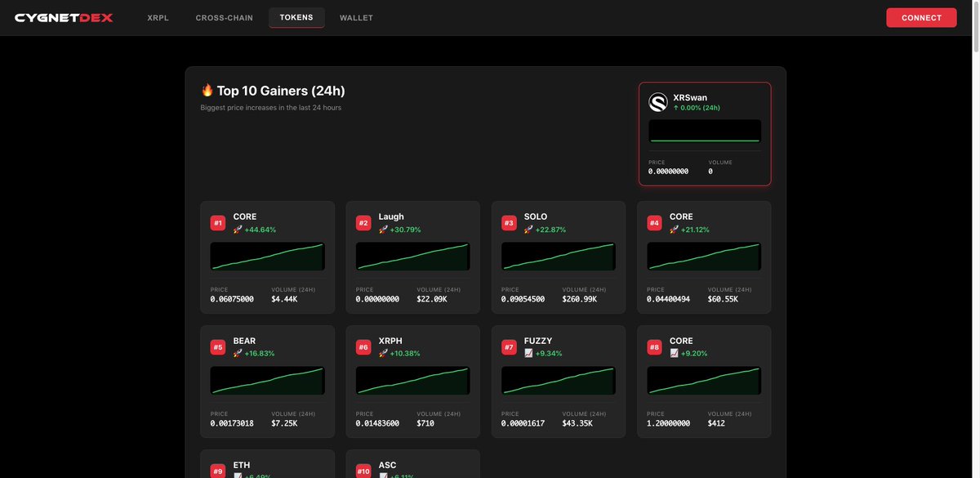980x478 pixels.
Task: Click the price value 0.00173018
Action: tap(232, 423)
